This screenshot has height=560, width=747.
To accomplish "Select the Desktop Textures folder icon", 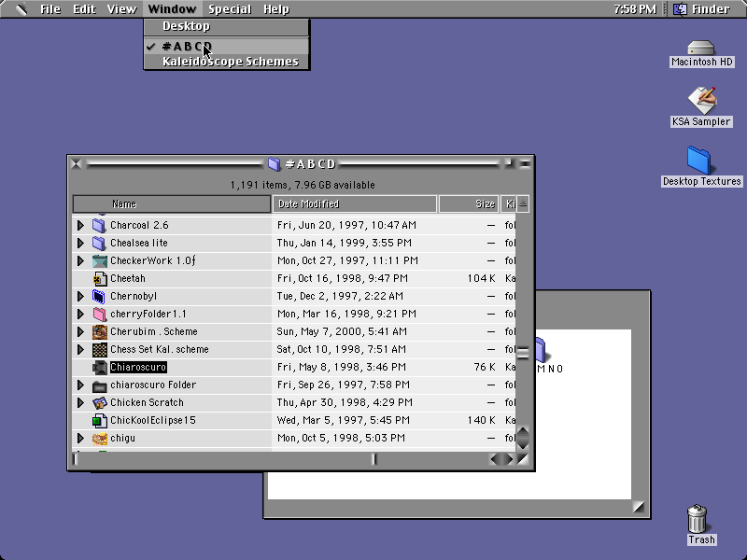I will click(x=698, y=161).
